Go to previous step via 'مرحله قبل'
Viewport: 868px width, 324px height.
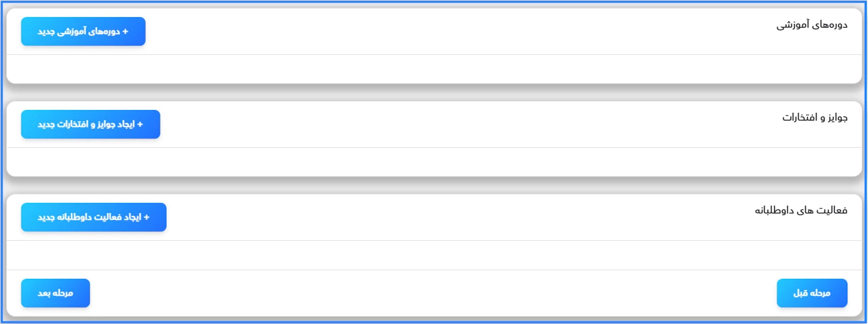pos(811,293)
